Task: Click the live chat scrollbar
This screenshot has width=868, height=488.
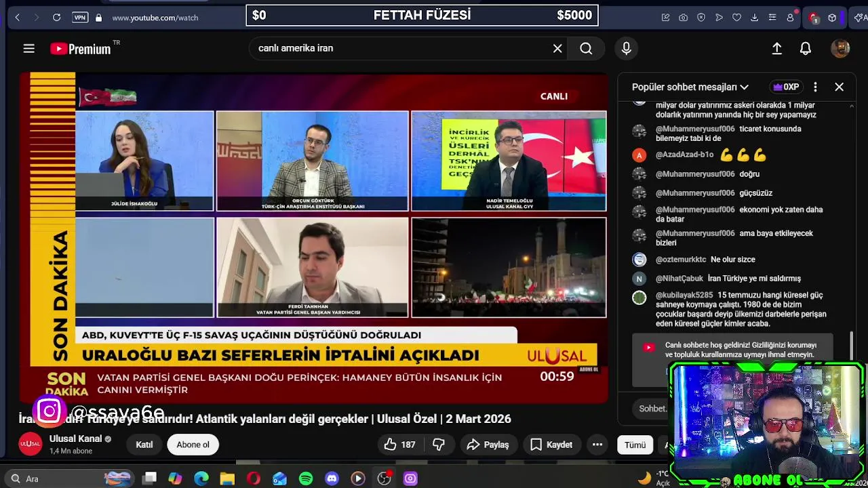Action: click(852, 346)
